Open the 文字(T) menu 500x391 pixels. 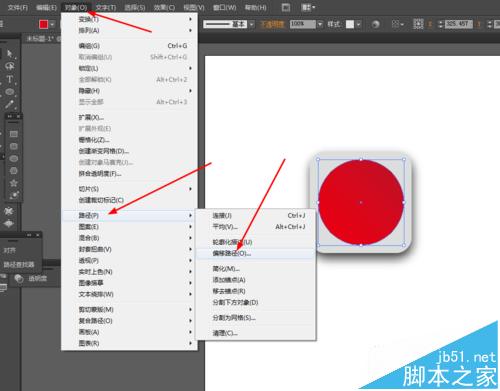[106, 7]
